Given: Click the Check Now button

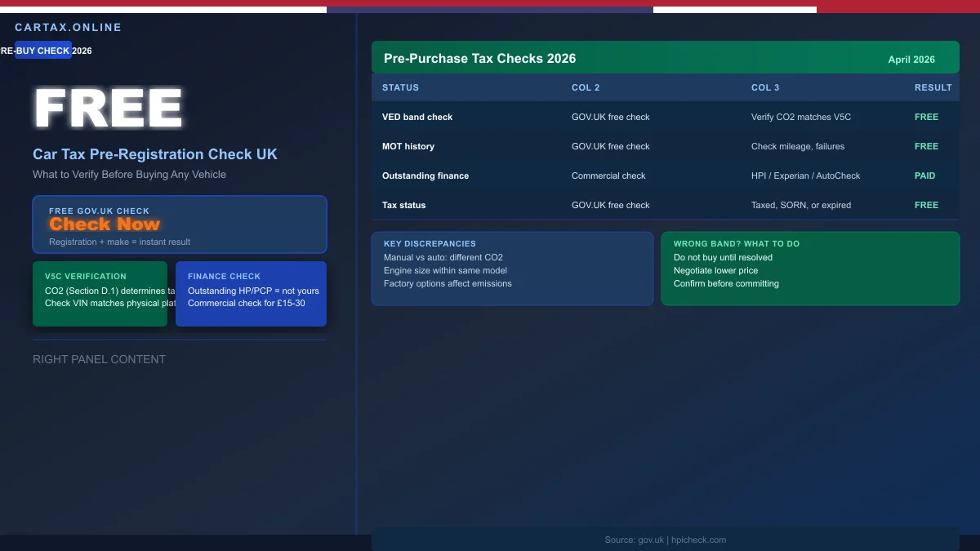Looking at the screenshot, I should (x=104, y=224).
